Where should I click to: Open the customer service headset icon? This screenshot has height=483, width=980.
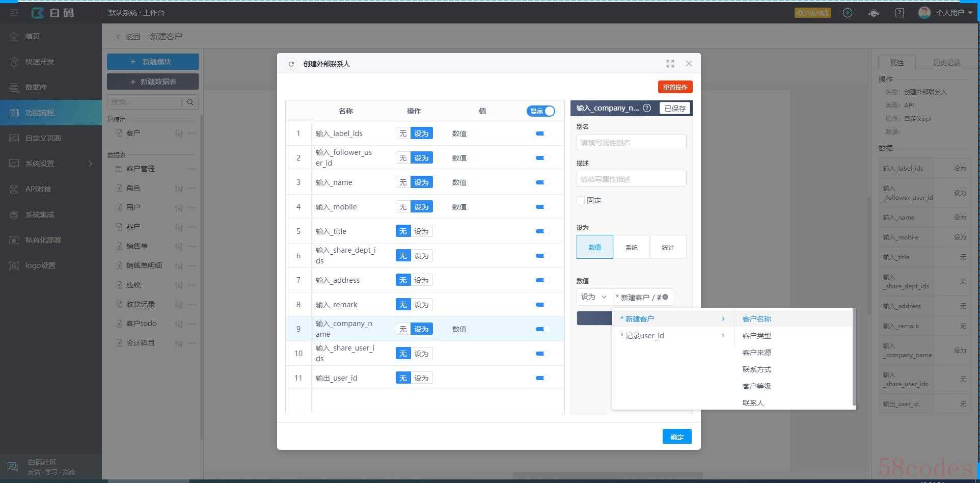[x=874, y=13]
